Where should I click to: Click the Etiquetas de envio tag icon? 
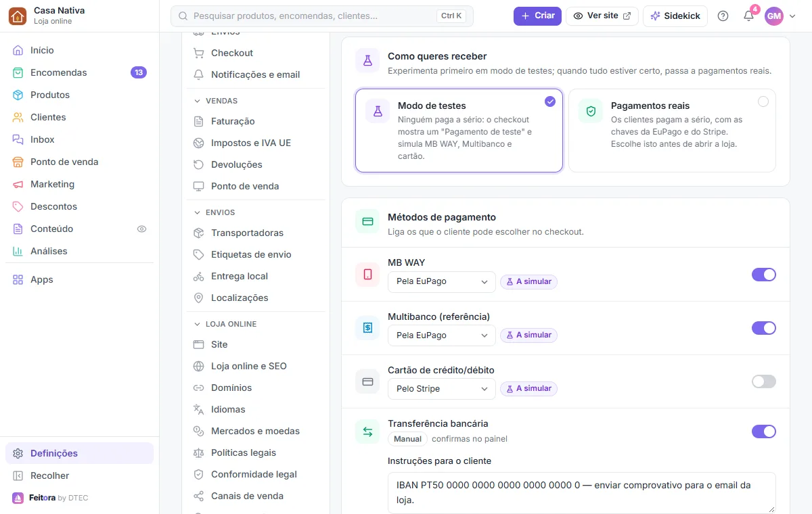click(198, 254)
